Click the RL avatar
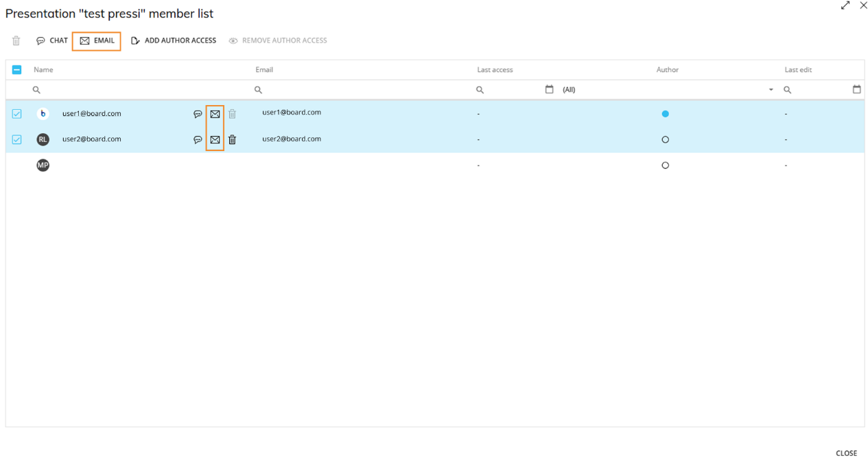868x458 pixels. coord(43,139)
